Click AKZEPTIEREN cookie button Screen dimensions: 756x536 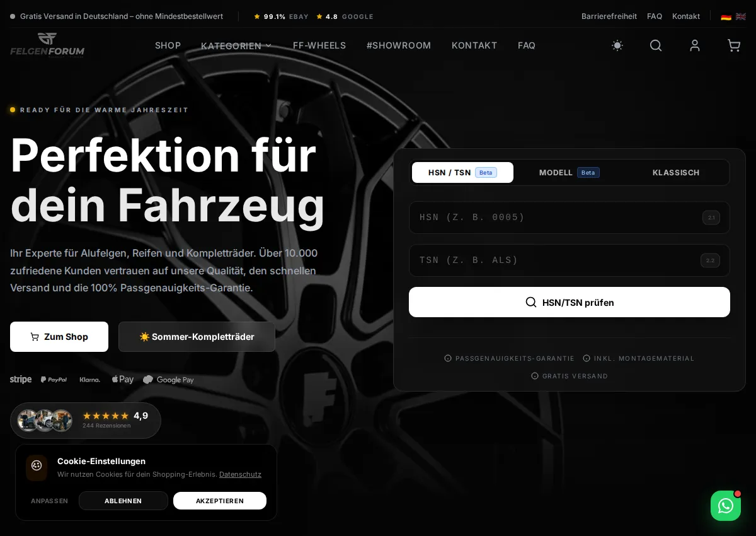[x=220, y=501]
